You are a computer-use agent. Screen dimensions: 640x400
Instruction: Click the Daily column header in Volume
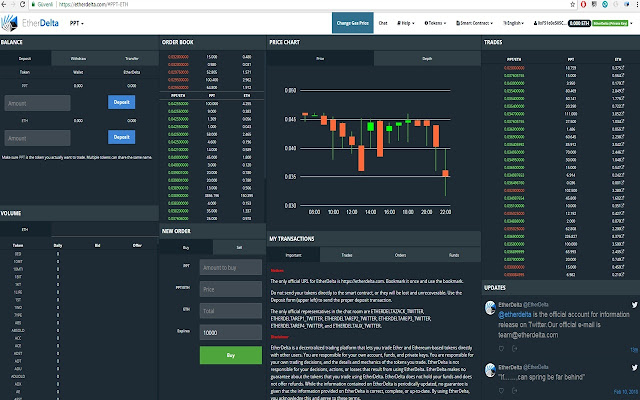click(x=58, y=245)
